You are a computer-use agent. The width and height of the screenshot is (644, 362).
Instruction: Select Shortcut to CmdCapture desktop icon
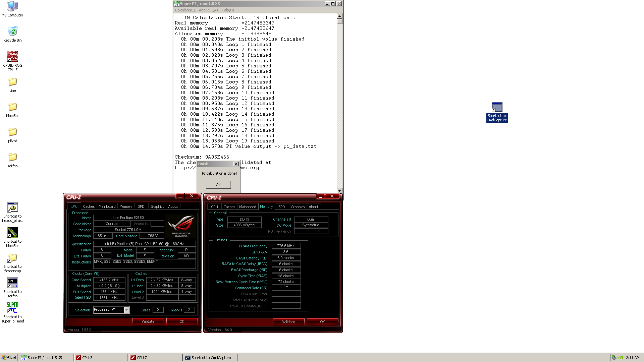point(497,112)
